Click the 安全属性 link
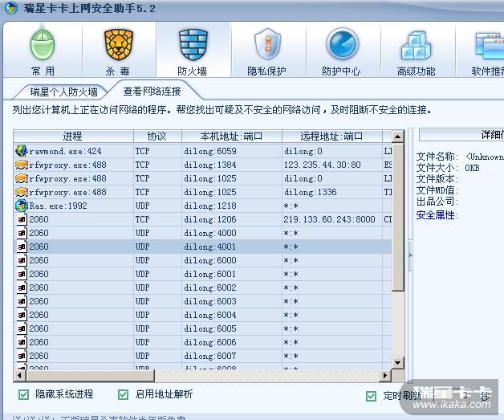 tap(435, 215)
